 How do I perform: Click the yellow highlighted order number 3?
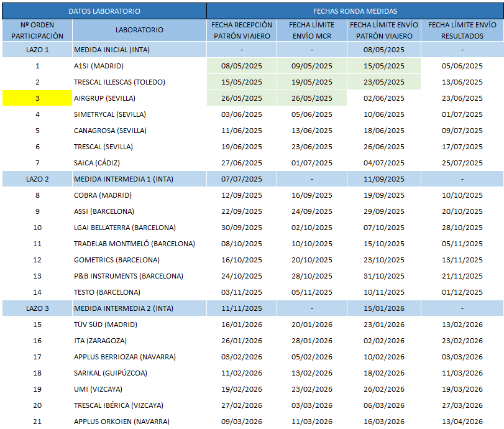37,98
